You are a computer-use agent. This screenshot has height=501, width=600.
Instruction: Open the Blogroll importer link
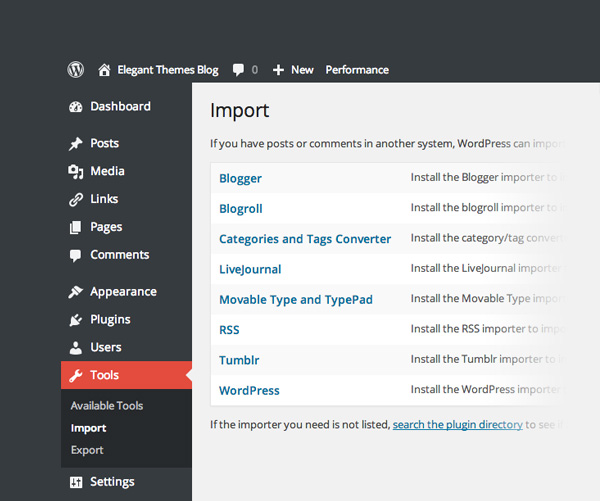point(241,209)
